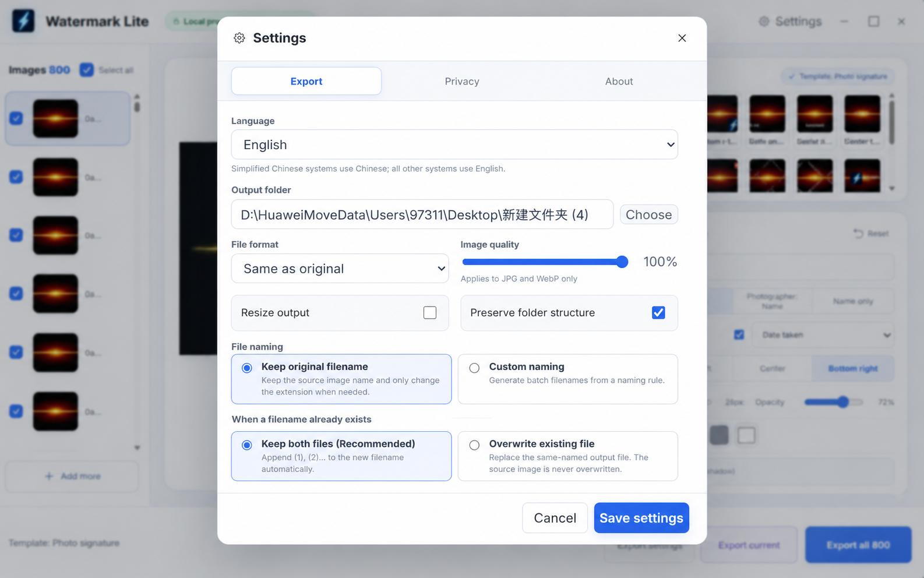
Task: Open the About tab
Action: [x=619, y=81]
